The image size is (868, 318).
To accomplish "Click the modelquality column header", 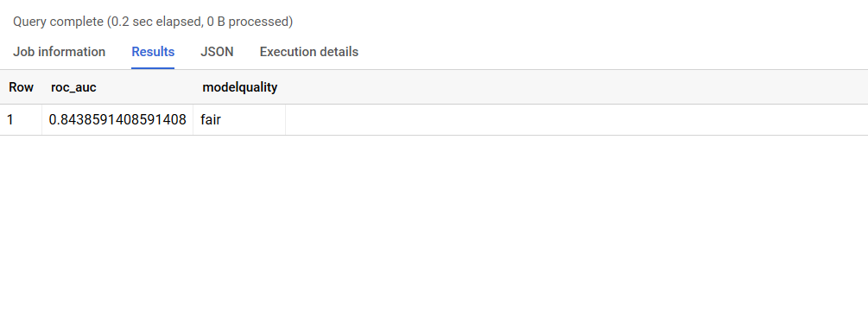I will tap(240, 87).
